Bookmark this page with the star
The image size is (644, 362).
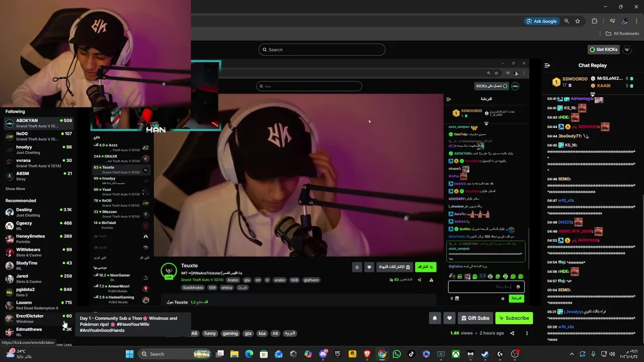578,21
